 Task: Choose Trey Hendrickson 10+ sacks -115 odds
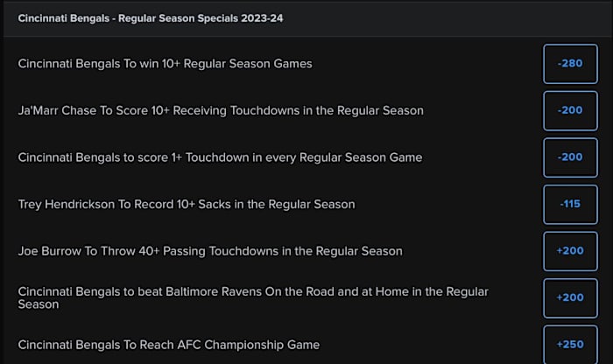click(570, 204)
